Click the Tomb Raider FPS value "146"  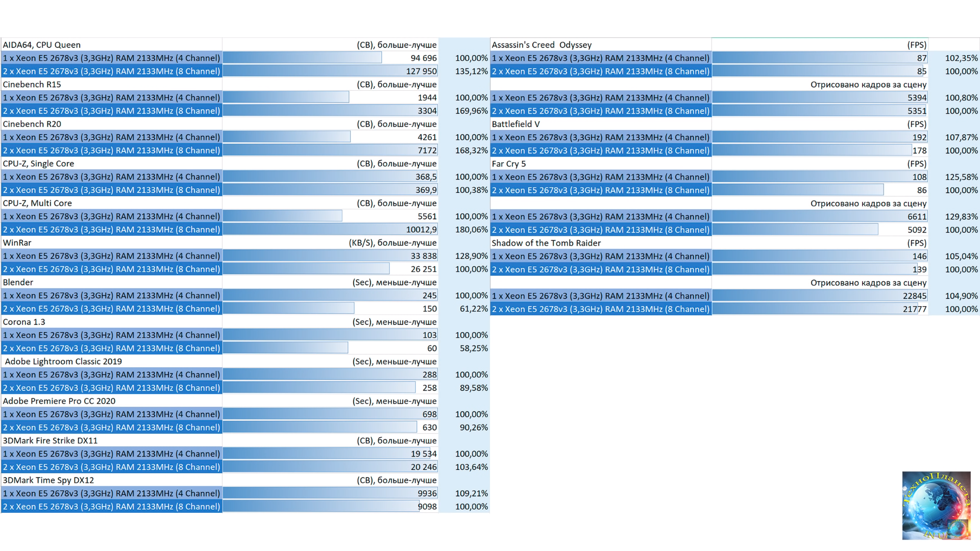pos(920,256)
